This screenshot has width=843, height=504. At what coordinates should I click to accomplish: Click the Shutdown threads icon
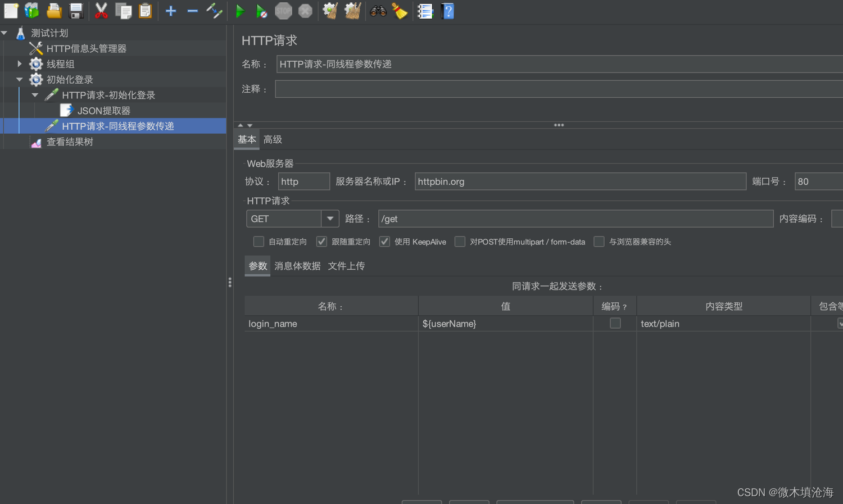click(x=305, y=11)
